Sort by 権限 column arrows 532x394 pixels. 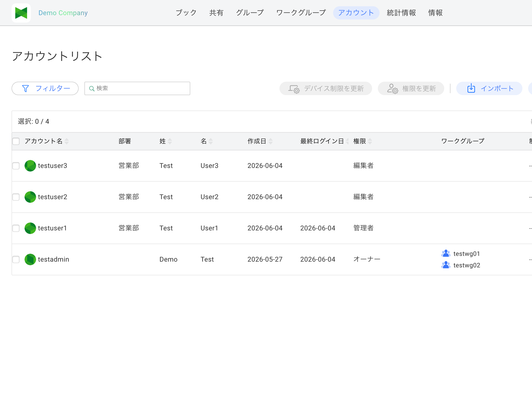coord(370,141)
